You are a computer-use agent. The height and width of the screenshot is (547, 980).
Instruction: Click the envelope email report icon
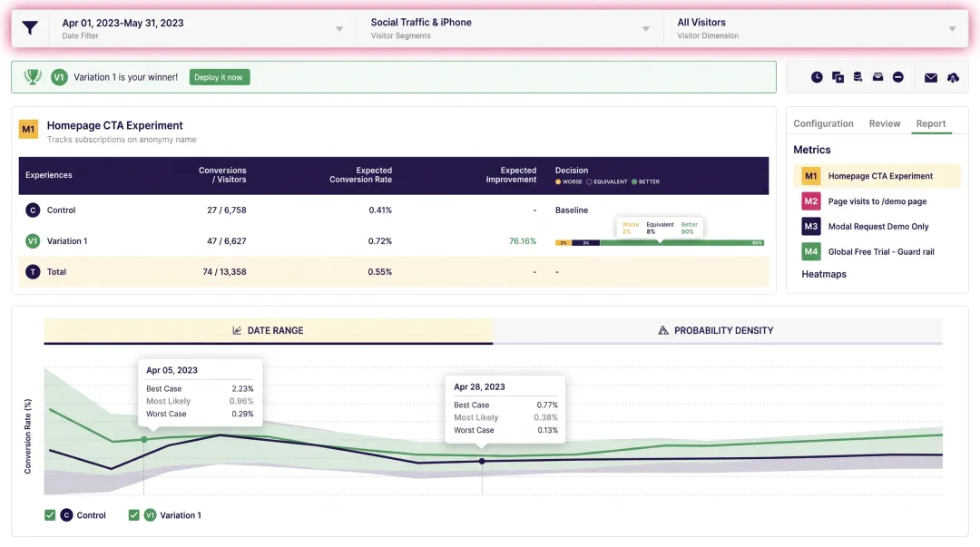tap(931, 77)
